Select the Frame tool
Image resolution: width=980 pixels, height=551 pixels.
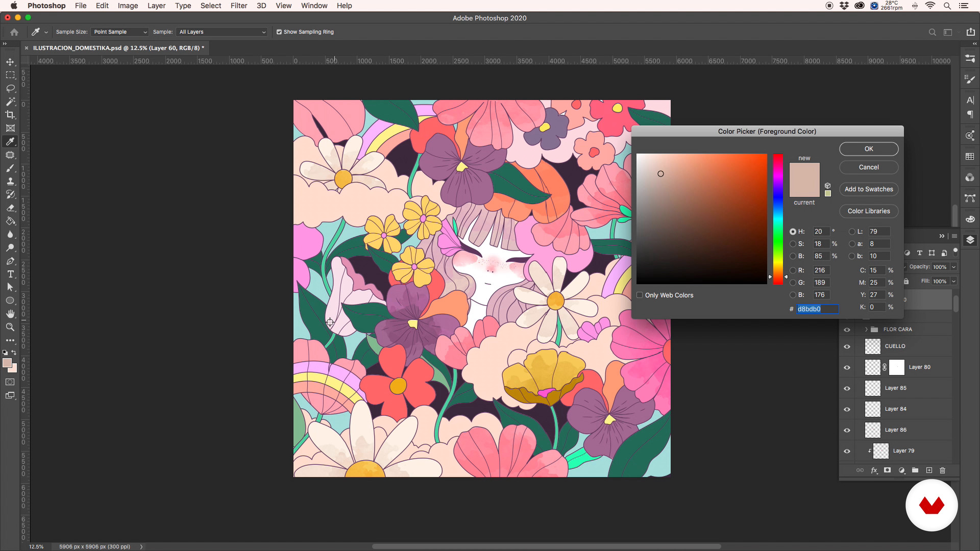pos(10,128)
